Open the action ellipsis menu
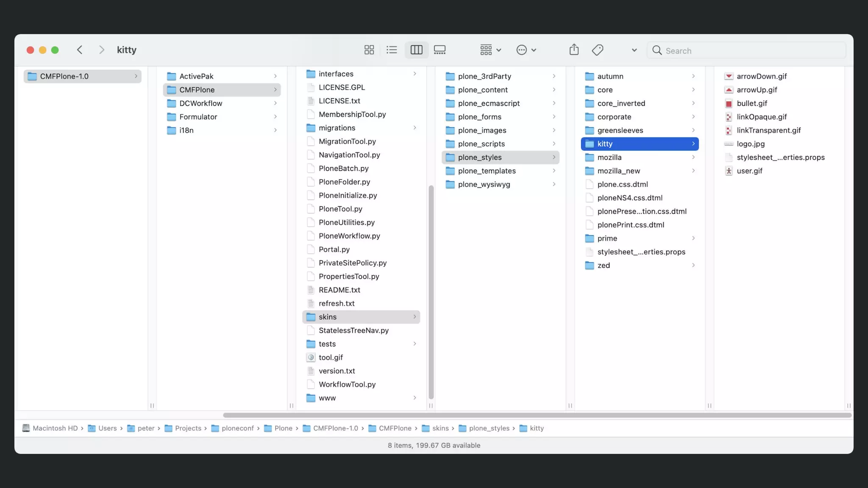Image resolution: width=868 pixels, height=488 pixels. pos(526,50)
